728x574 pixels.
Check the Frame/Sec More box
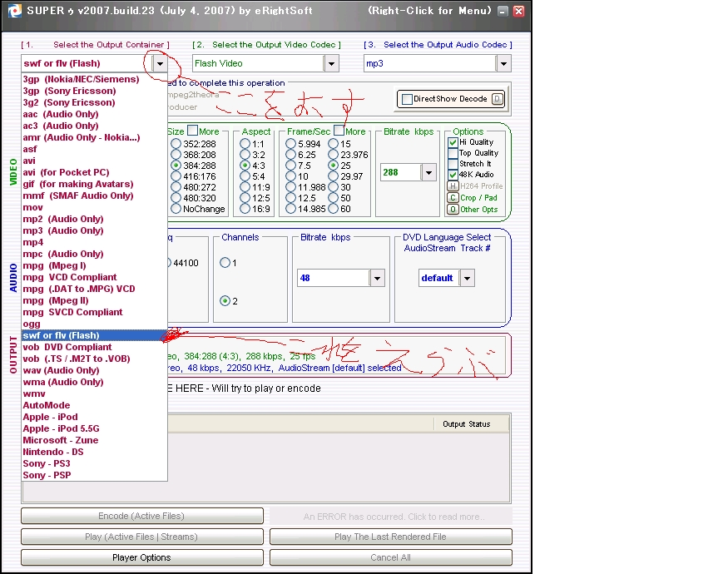click(339, 131)
